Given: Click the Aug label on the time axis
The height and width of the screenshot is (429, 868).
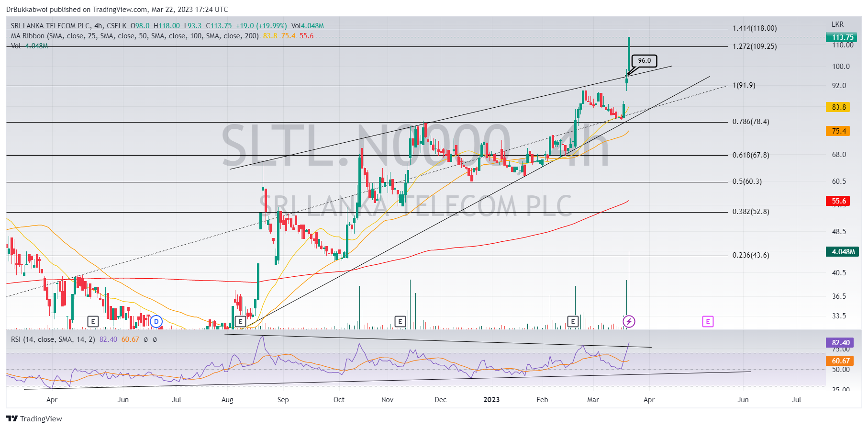Looking at the screenshot, I should [227, 400].
